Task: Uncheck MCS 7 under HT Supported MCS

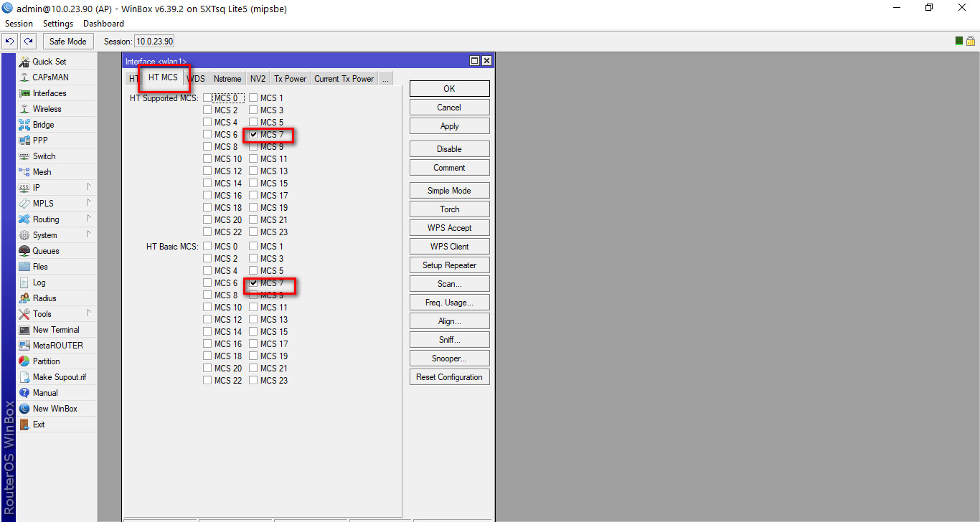Action: 254,135
